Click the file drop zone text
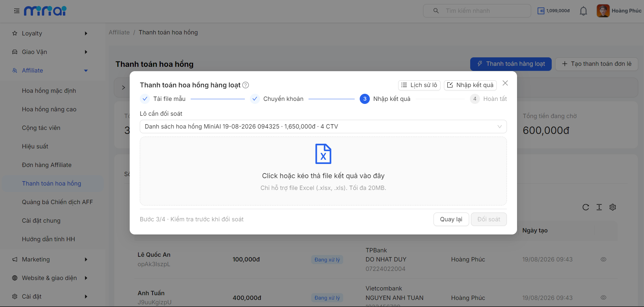This screenshot has height=307, width=644. point(323,176)
